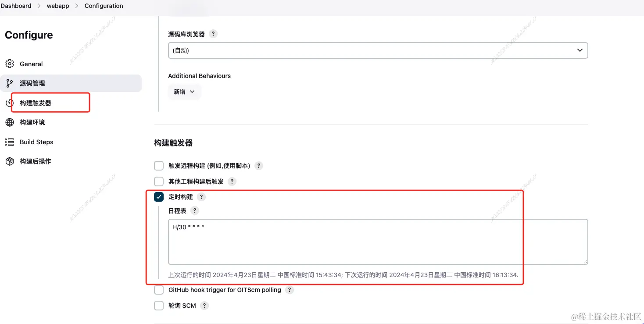Open help for 日程表
The height and width of the screenshot is (324, 644).
(x=195, y=210)
